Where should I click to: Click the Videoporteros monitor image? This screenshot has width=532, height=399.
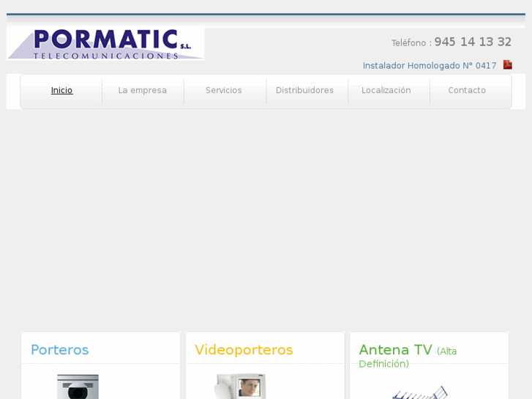240,386
